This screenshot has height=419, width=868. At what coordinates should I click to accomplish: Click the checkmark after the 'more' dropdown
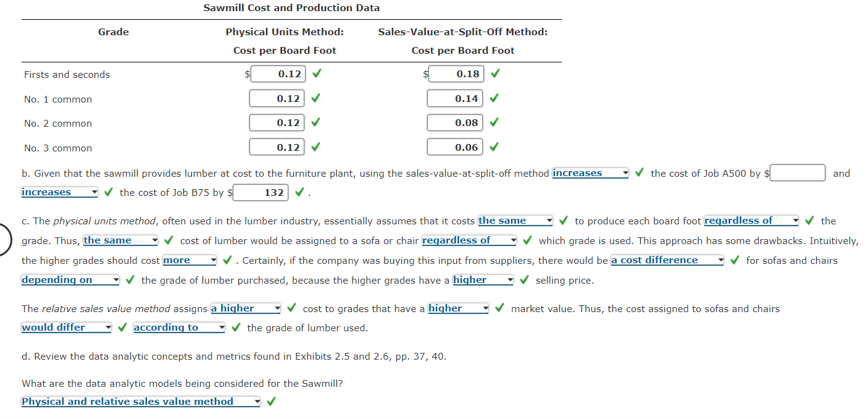(227, 260)
